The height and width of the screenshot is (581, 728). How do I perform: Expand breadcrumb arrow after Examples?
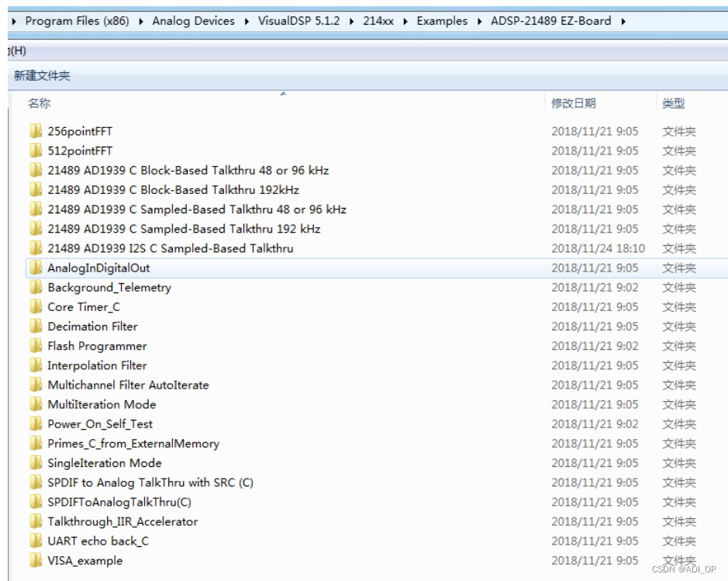(479, 22)
